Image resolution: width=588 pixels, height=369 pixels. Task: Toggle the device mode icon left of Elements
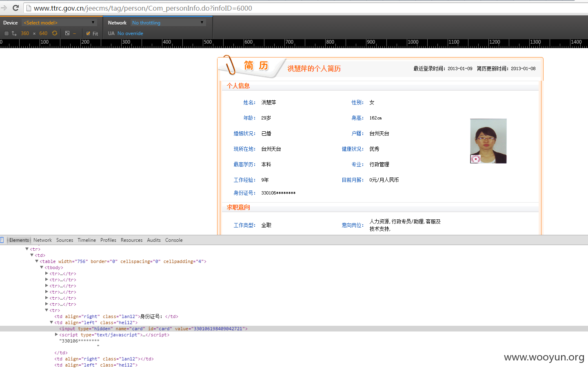[2, 240]
